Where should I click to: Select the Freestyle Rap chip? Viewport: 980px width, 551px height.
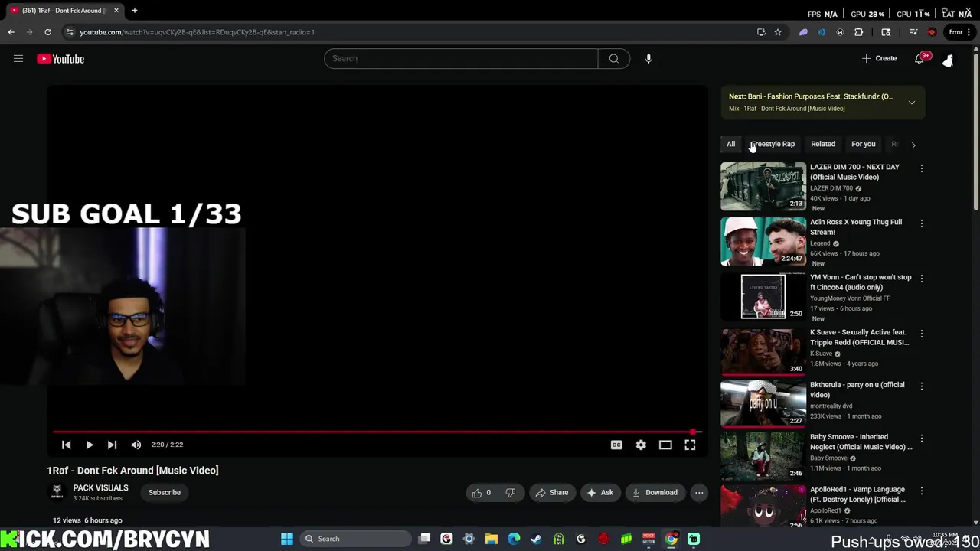tap(773, 144)
